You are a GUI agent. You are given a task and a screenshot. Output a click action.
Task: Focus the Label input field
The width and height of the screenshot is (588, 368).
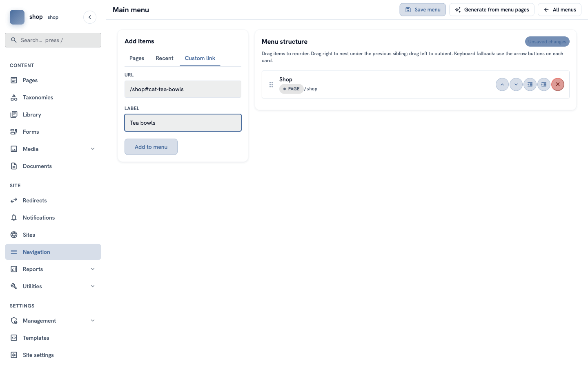pos(183,123)
